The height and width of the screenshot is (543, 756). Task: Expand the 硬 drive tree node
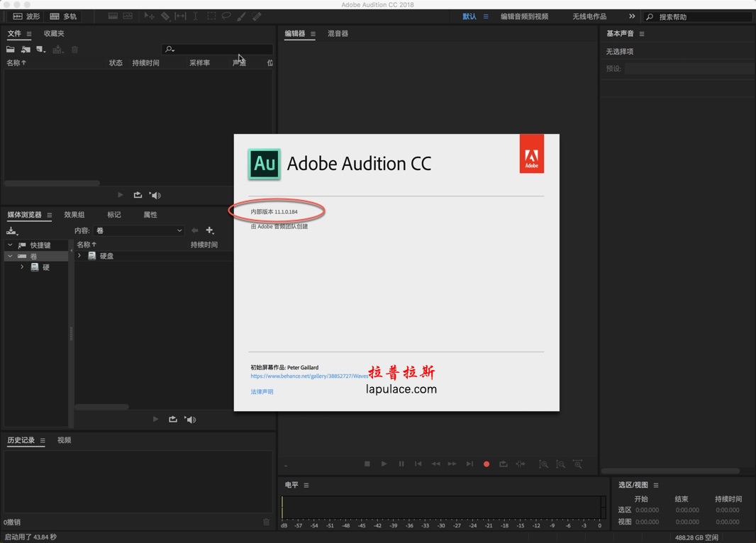pyautogui.click(x=22, y=267)
